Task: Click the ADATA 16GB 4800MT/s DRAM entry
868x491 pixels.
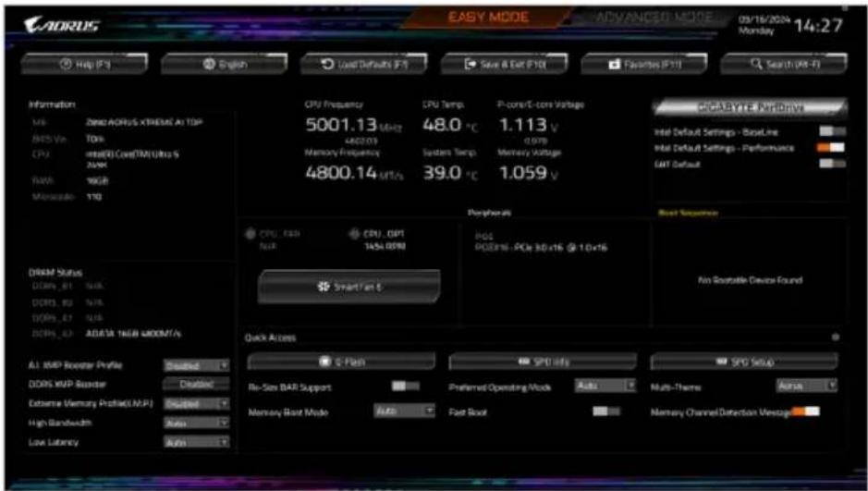Action: pyautogui.click(x=133, y=334)
